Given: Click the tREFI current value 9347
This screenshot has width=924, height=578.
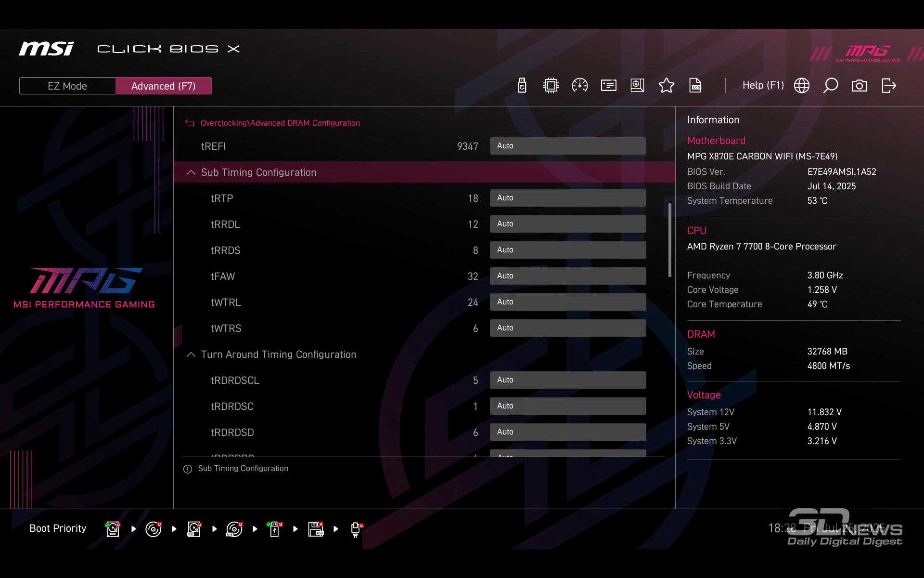Looking at the screenshot, I should tap(467, 146).
